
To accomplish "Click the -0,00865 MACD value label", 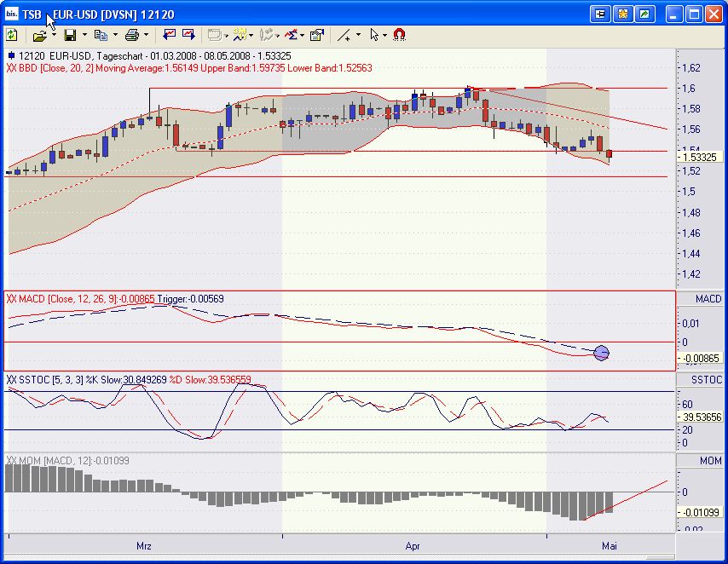I will pyautogui.click(x=700, y=359).
